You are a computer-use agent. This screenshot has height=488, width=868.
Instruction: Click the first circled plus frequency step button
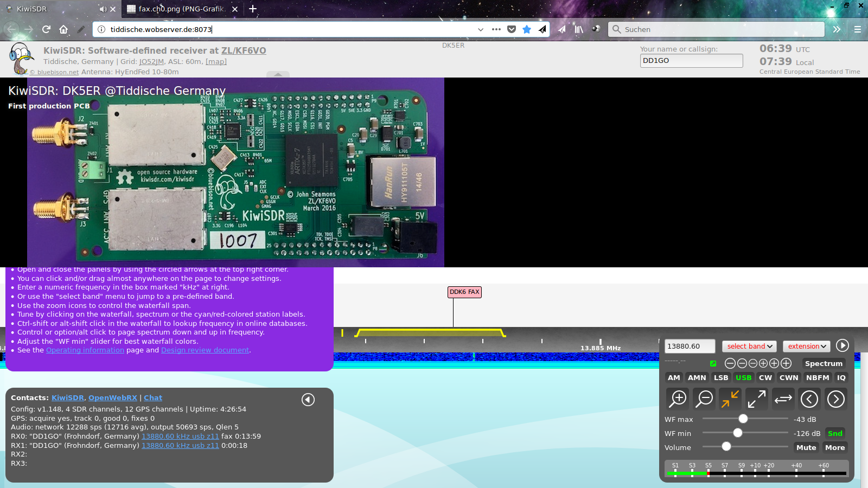pyautogui.click(x=763, y=363)
